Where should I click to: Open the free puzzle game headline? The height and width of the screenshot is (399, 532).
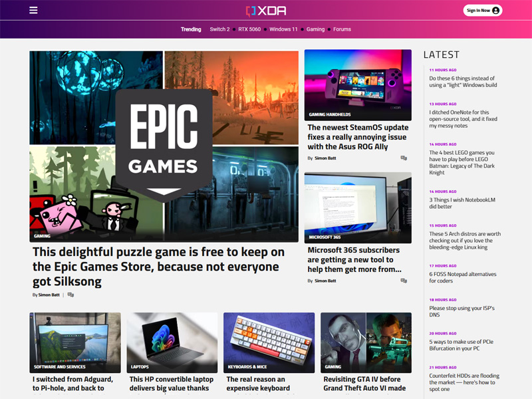159,267
